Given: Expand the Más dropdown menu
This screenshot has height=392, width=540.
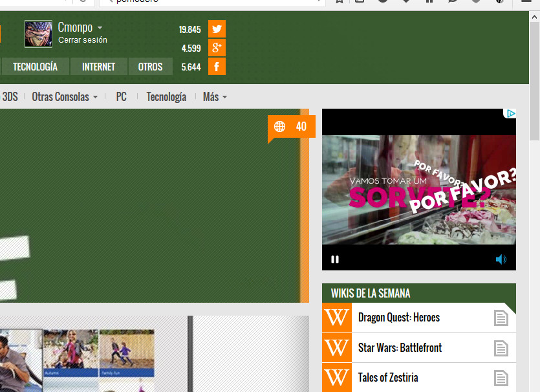Looking at the screenshot, I should (x=215, y=97).
